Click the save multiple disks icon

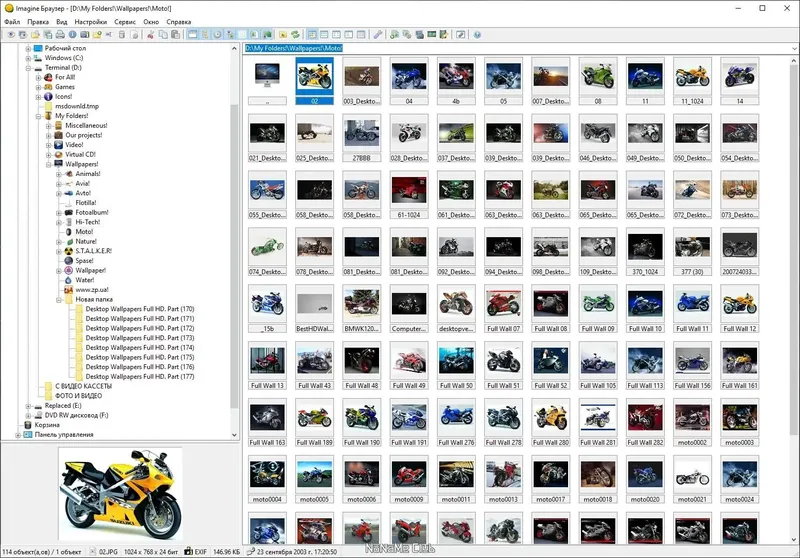[x=47, y=35]
